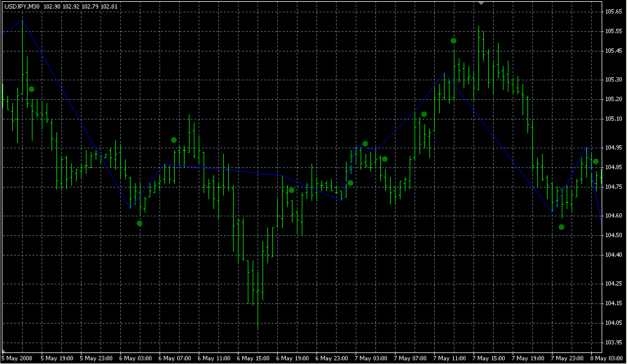Image resolution: width=628 pixels, height=364 pixels.
Task: Select the leftmost green dot marker near 105.25
Action: pos(32,89)
